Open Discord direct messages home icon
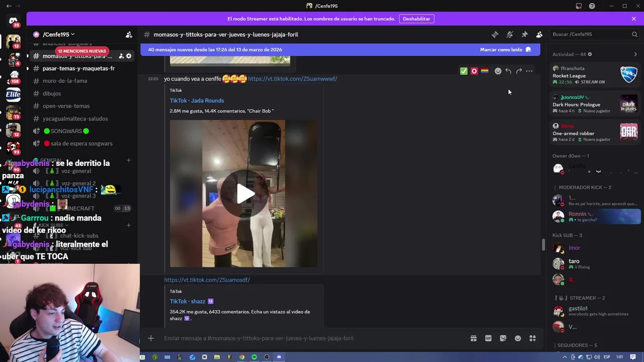 pyautogui.click(x=13, y=21)
